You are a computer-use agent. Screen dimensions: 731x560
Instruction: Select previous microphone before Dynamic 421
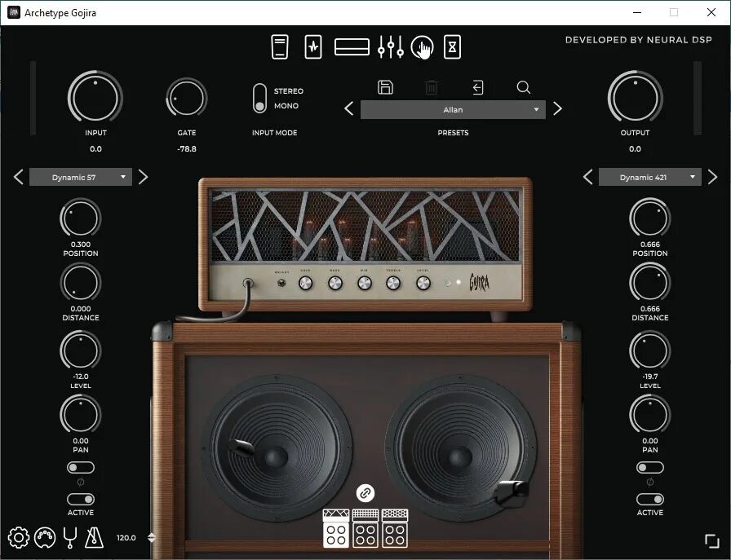point(588,177)
